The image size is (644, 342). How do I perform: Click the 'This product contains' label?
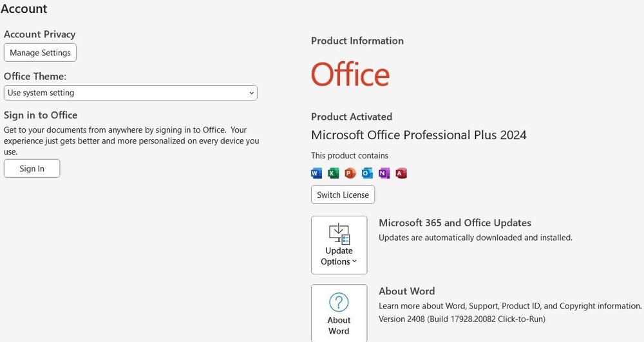[350, 156]
